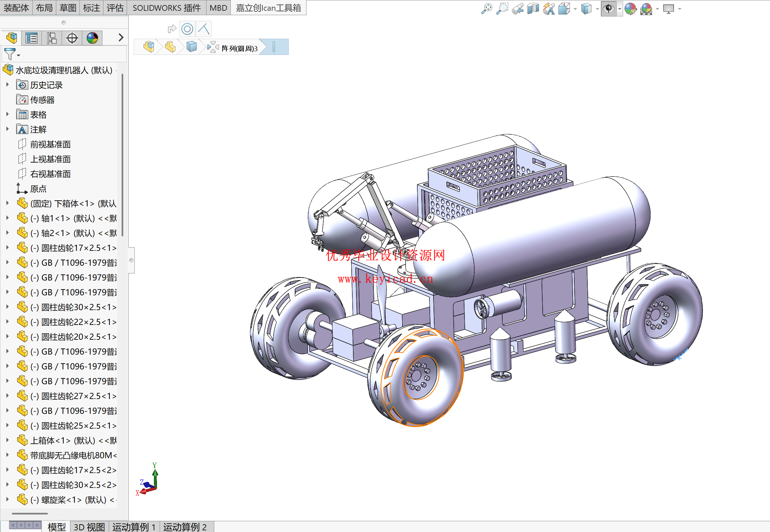This screenshot has width=770, height=532.
Task: Click the arrow icon above breadcrumb
Action: [172, 29]
